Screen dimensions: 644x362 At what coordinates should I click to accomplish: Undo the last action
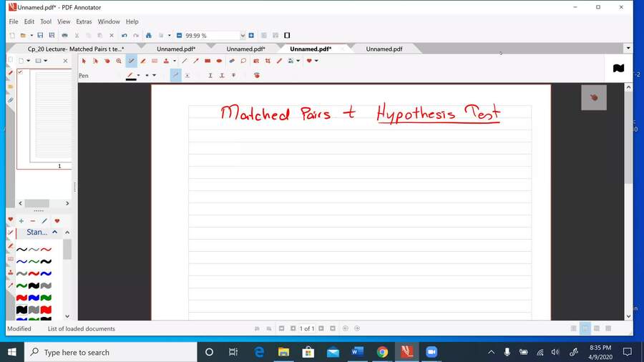[124, 35]
